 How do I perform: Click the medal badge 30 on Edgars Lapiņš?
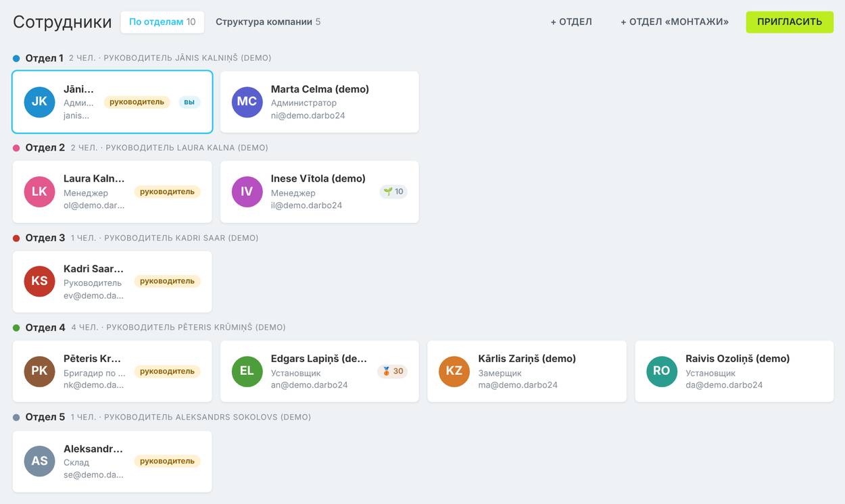(x=393, y=372)
